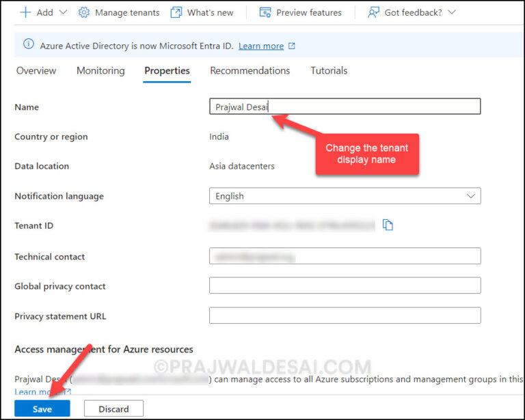Switch to the Recommendations tab
Image resolution: width=525 pixels, height=420 pixels.
click(x=250, y=70)
